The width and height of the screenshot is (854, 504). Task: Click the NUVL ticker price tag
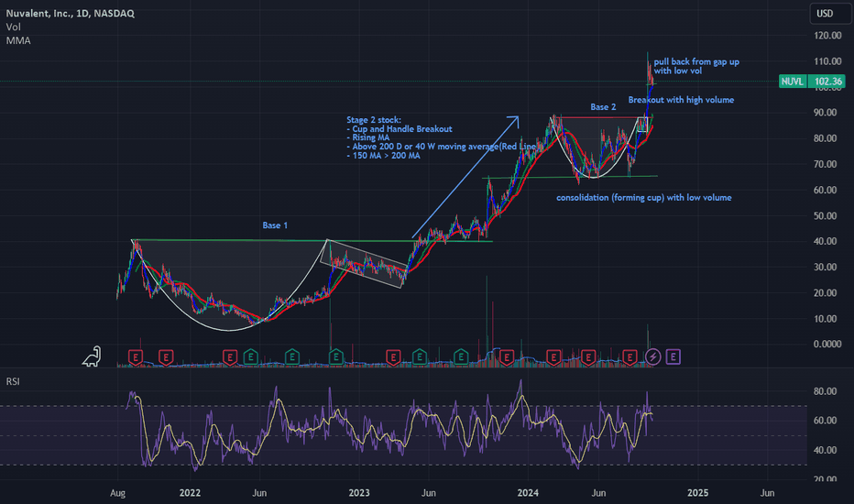(792, 82)
